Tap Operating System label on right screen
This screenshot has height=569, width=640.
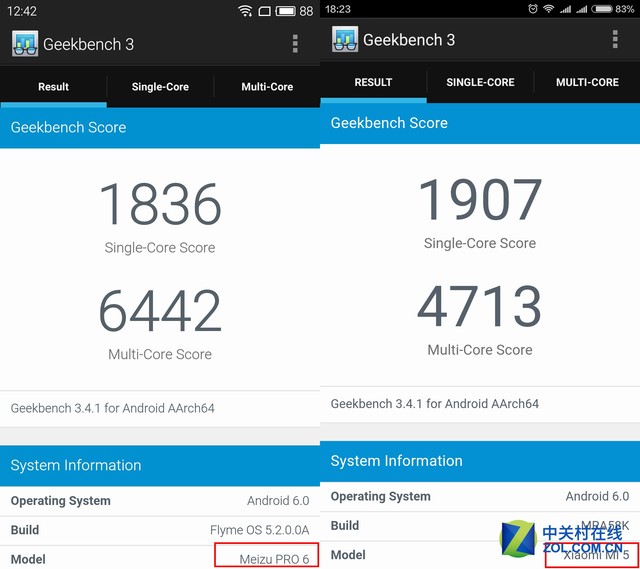[x=380, y=496]
